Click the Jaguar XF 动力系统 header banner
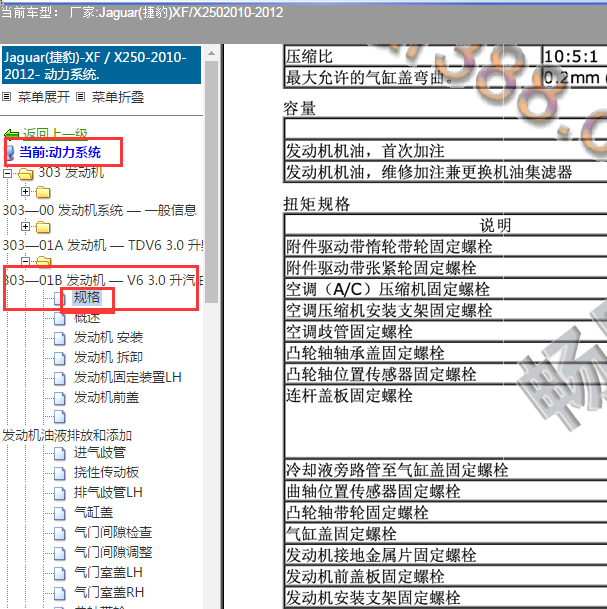 [x=102, y=65]
